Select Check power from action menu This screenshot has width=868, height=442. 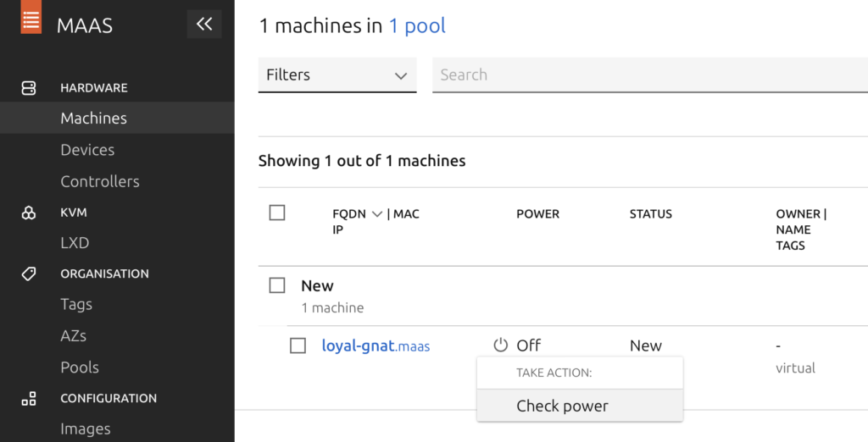point(580,406)
